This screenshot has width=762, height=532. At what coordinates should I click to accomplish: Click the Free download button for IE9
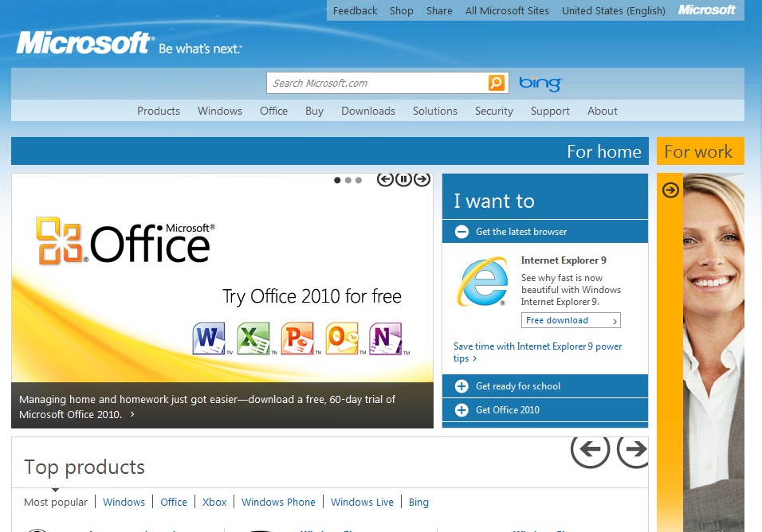[571, 320]
